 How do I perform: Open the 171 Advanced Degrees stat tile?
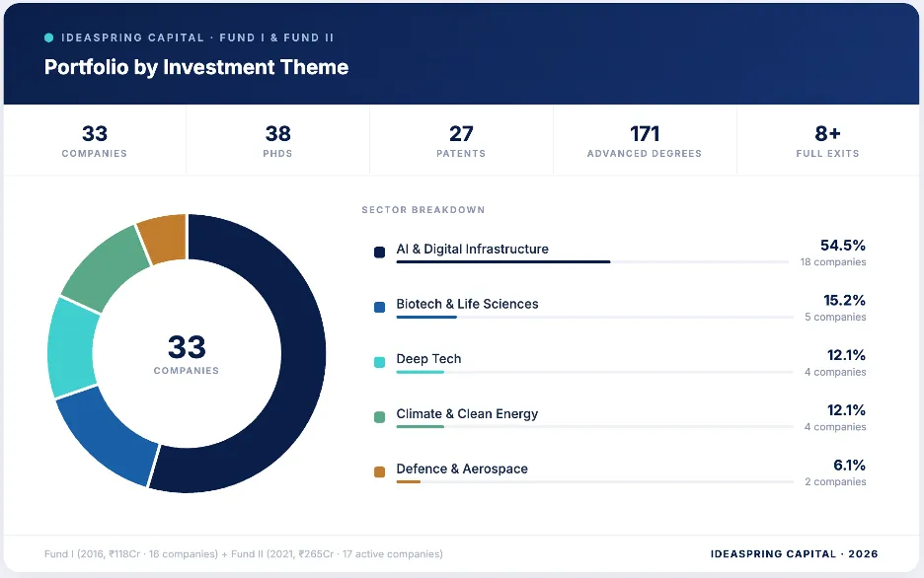coord(645,141)
